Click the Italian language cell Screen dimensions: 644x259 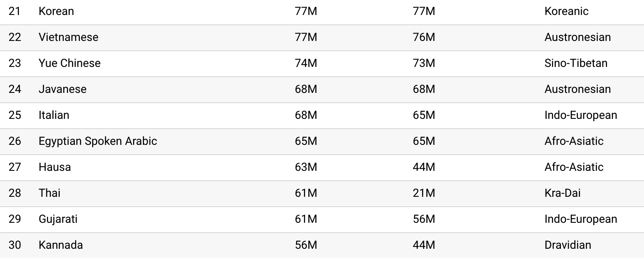point(54,115)
